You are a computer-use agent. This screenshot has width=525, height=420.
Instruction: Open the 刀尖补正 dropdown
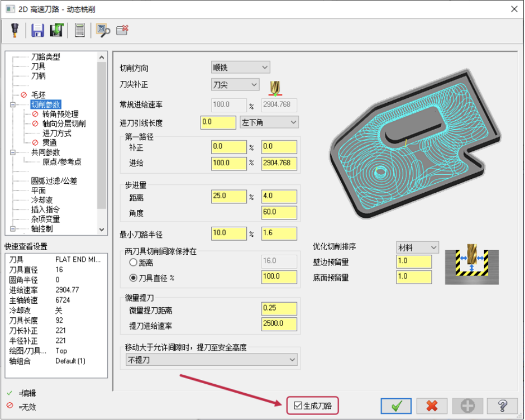(x=235, y=84)
